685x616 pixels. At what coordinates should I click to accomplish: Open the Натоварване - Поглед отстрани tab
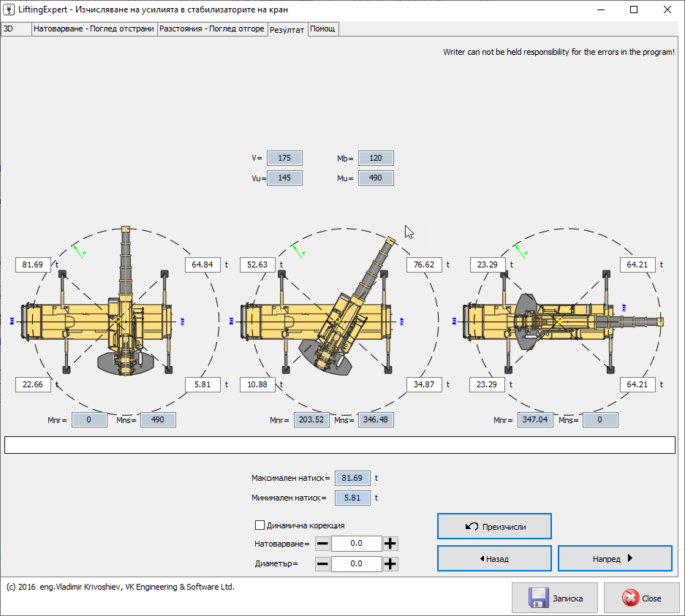94,28
